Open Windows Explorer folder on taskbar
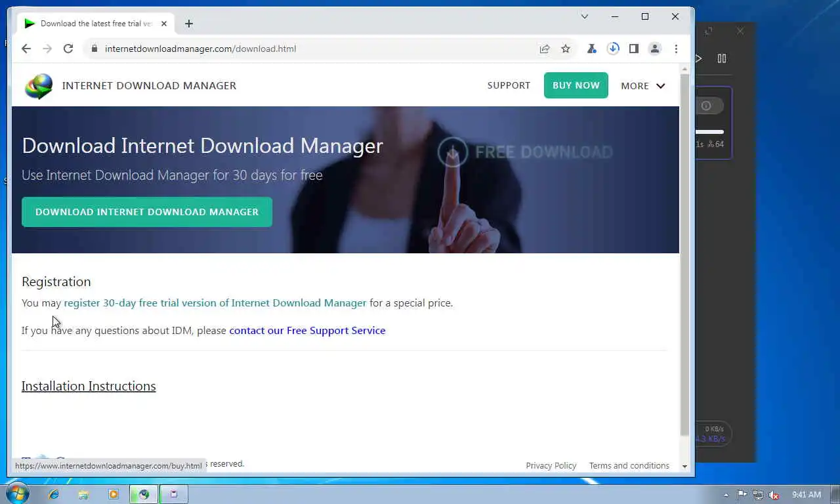840x504 pixels. point(83,494)
